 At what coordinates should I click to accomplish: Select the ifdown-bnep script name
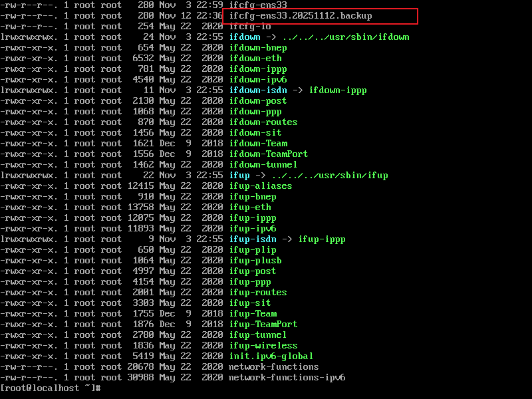tap(258, 48)
